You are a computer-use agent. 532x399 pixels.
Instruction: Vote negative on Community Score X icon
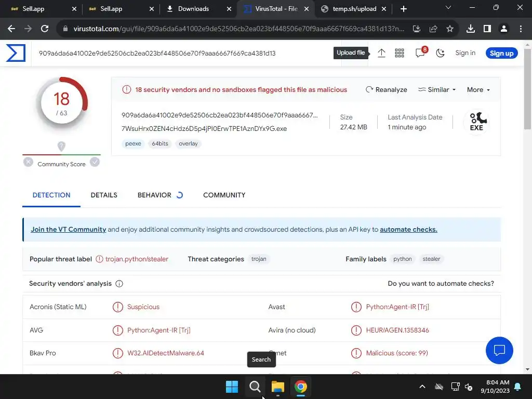pyautogui.click(x=28, y=162)
